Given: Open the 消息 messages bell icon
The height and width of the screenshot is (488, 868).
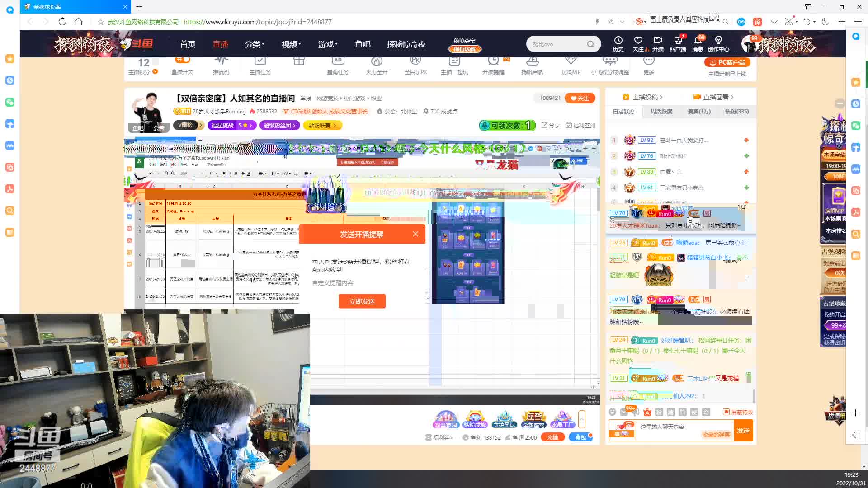Looking at the screenshot, I should 698,44.
